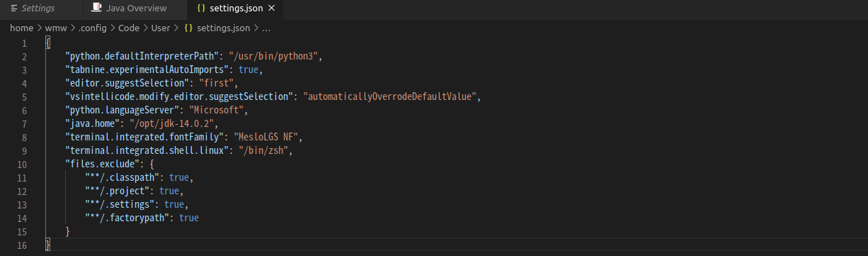Click the braces icon in breadcrumb
Viewport: 868px width, 256px height.
(x=188, y=28)
